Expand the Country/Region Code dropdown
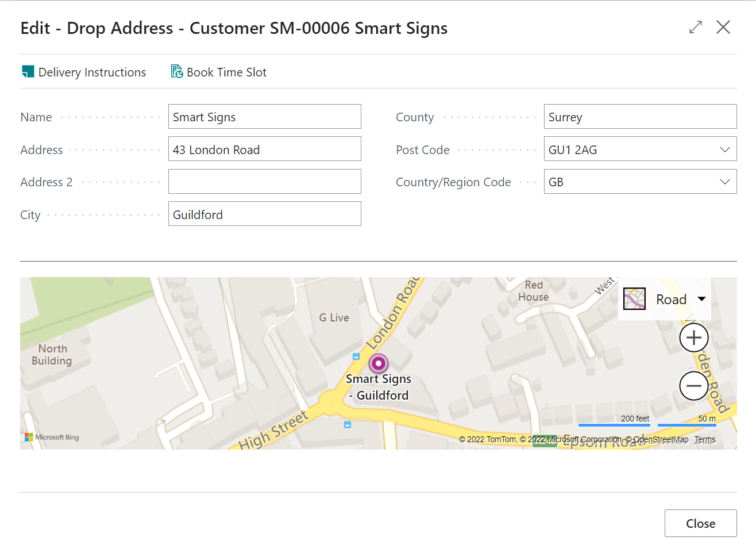The image size is (756, 556). pyautogui.click(x=725, y=182)
